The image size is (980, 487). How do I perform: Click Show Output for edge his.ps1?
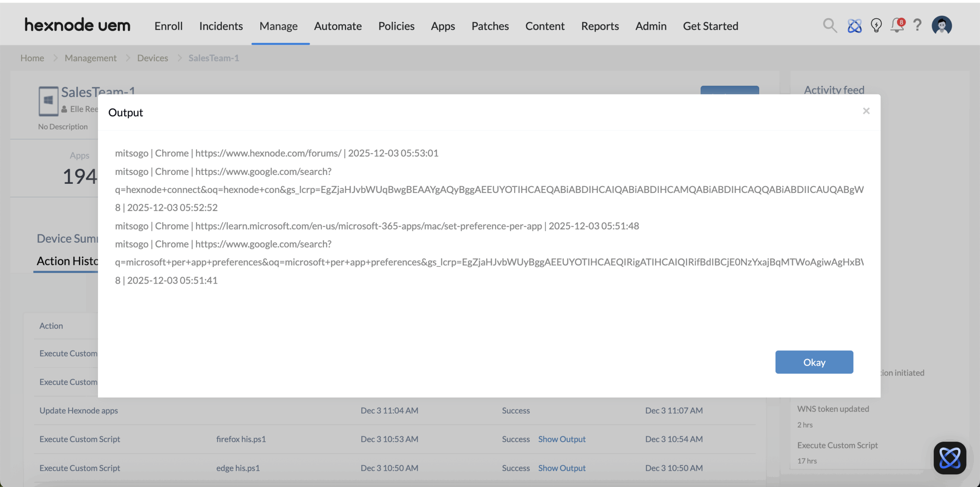pos(562,468)
